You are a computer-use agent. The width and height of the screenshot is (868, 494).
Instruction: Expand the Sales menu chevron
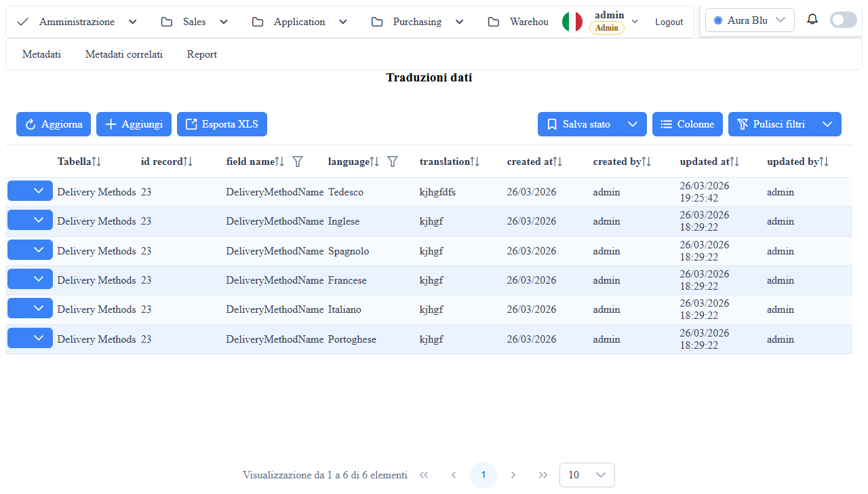click(224, 22)
